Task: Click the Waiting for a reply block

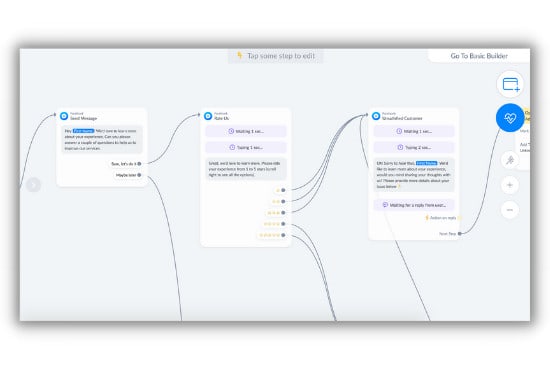Action: click(414, 205)
